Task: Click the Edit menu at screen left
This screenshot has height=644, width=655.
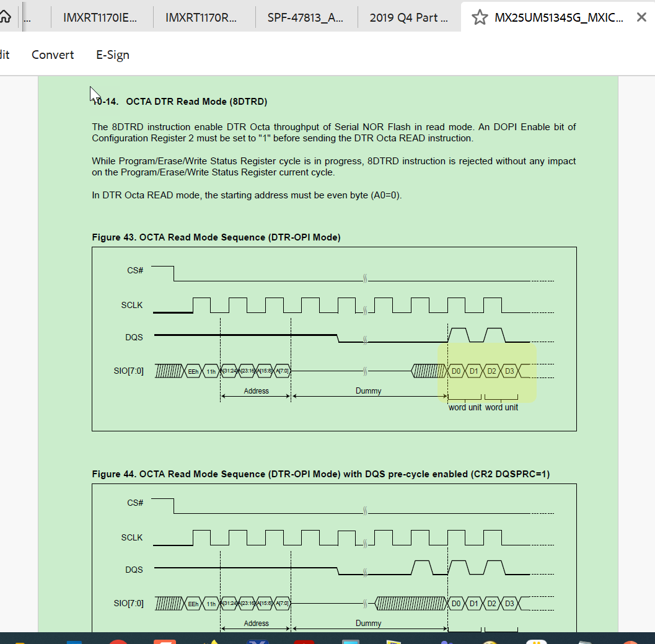Action: (x=5, y=55)
